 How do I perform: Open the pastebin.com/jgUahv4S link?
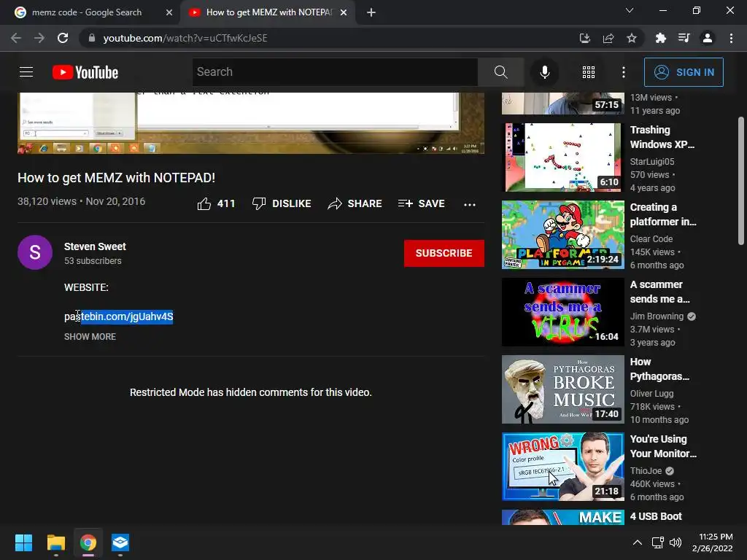coord(119,316)
